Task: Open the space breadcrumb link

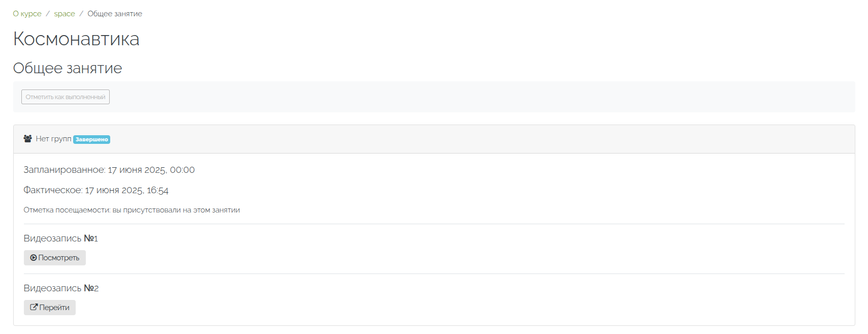Action: tap(65, 14)
